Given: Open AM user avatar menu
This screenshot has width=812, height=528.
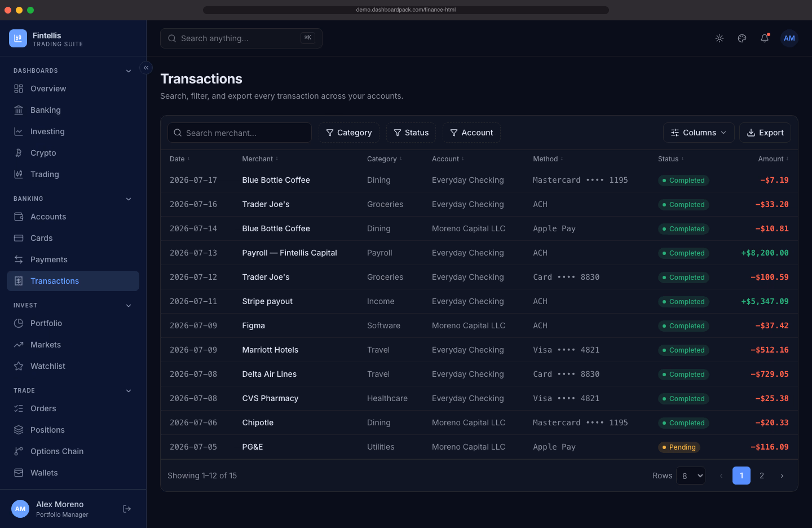Looking at the screenshot, I should (789, 38).
